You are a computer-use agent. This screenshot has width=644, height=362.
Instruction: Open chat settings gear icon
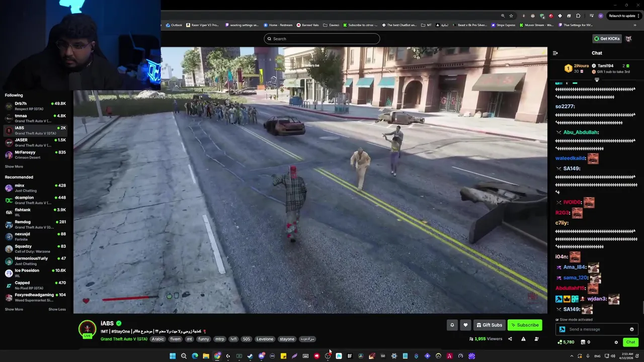pyautogui.click(x=616, y=342)
